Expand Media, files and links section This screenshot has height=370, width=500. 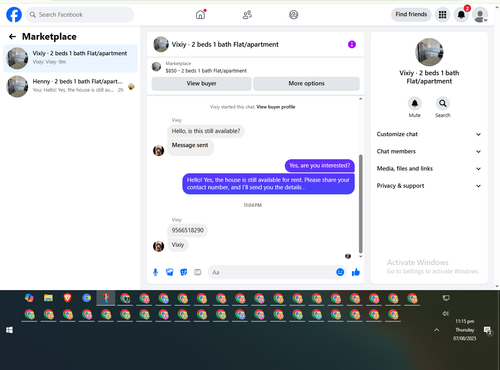pyautogui.click(x=429, y=168)
